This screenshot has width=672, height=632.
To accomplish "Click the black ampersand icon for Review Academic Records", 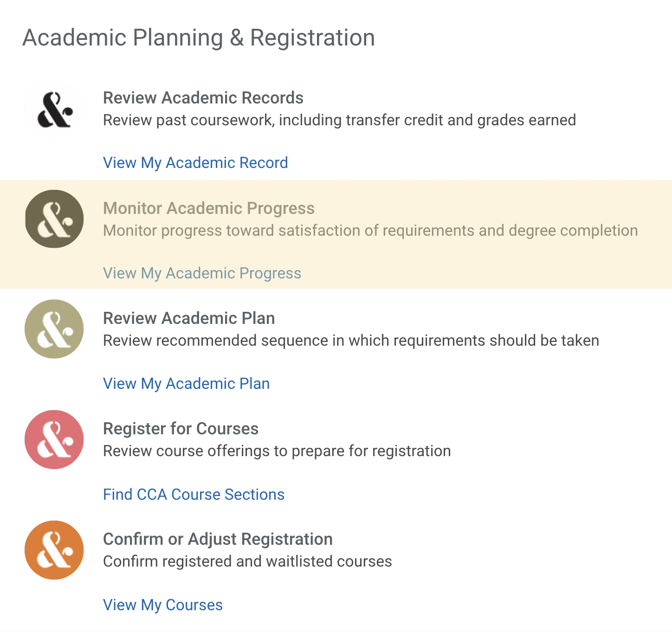I will coord(54,109).
